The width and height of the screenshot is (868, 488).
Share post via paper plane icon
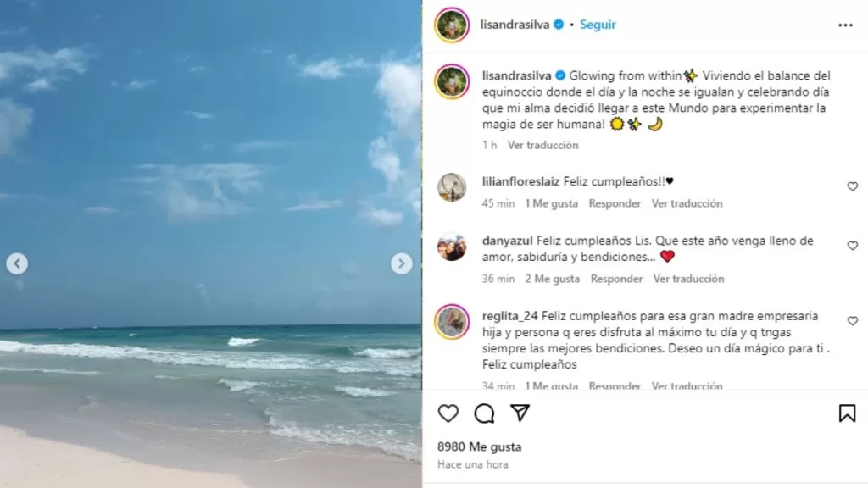[520, 413]
